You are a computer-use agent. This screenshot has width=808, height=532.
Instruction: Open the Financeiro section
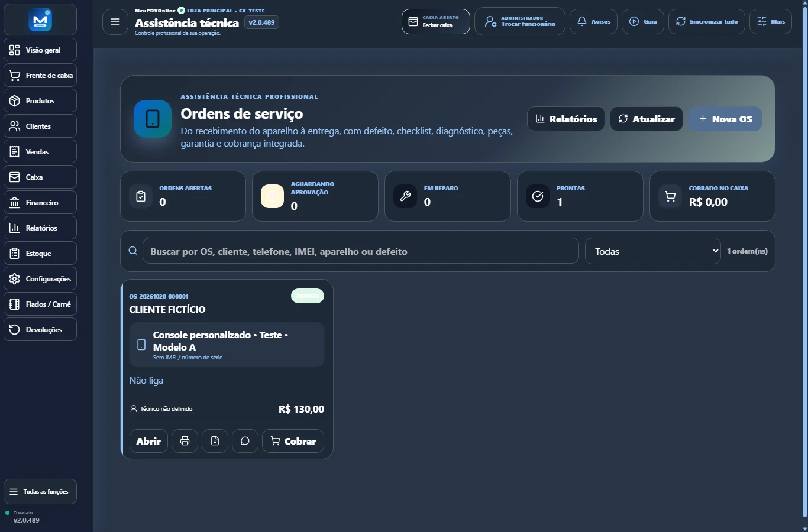[40, 203]
